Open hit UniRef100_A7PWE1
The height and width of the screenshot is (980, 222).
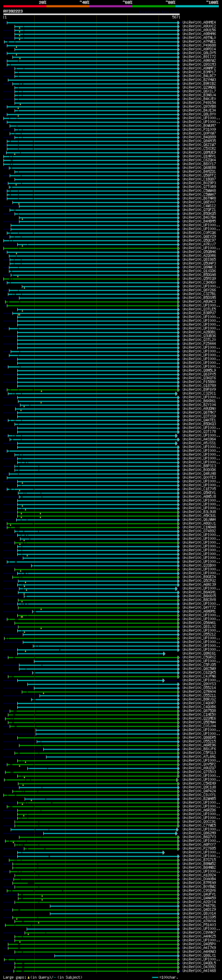[199, 41]
